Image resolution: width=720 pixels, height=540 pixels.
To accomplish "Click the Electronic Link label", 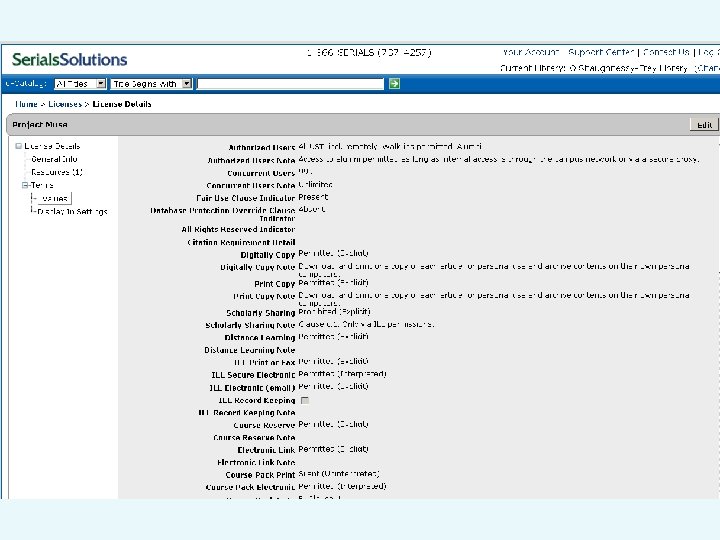I will click(266, 450).
